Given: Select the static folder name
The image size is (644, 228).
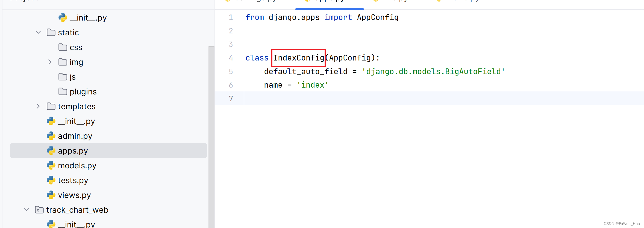Looking at the screenshot, I should point(68,33).
